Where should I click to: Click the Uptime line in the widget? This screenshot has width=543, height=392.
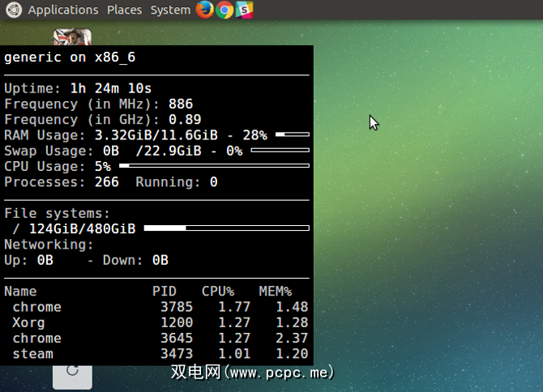click(78, 88)
